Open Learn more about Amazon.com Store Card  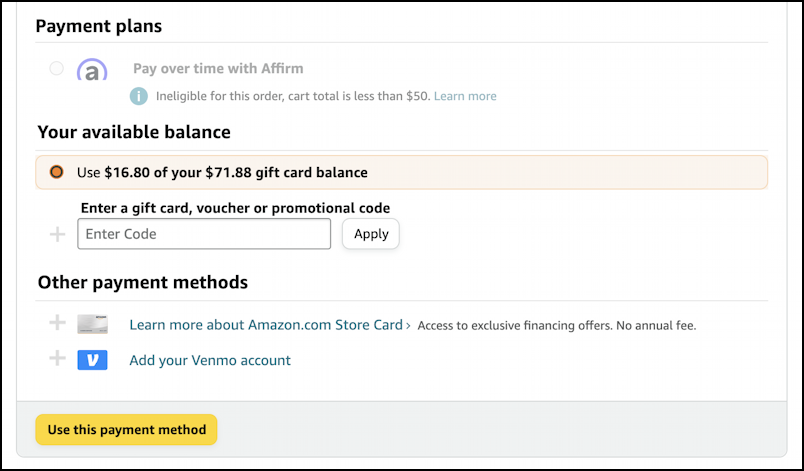point(265,325)
